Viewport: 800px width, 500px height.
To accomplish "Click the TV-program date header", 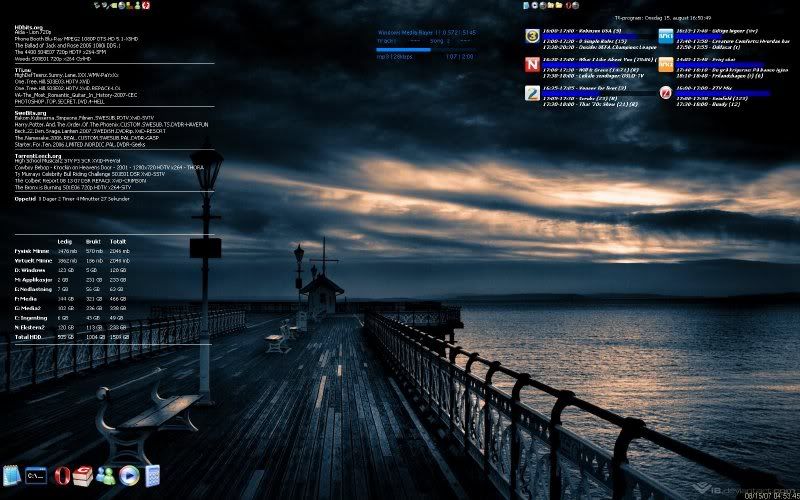I will click(662, 18).
